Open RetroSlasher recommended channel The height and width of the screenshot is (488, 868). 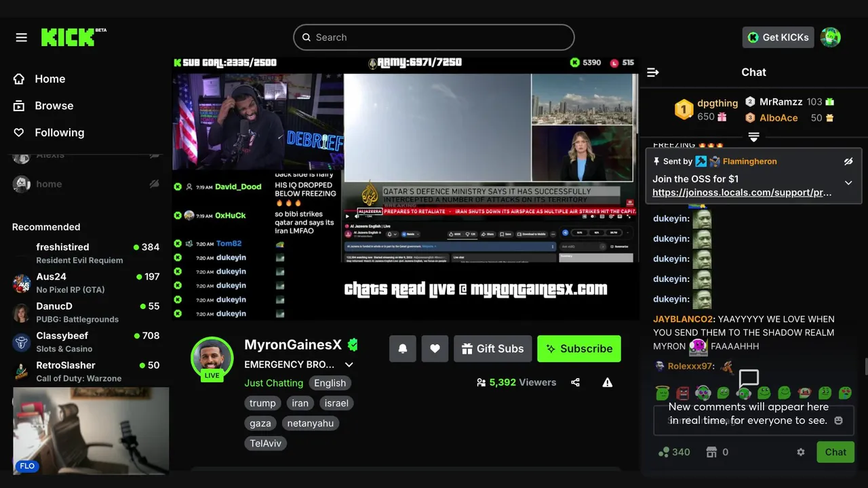pos(85,371)
